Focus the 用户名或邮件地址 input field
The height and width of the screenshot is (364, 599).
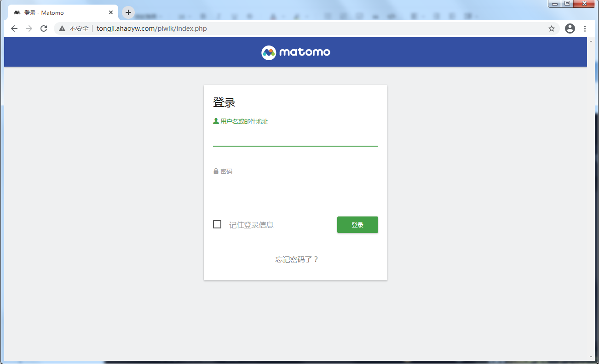295,138
